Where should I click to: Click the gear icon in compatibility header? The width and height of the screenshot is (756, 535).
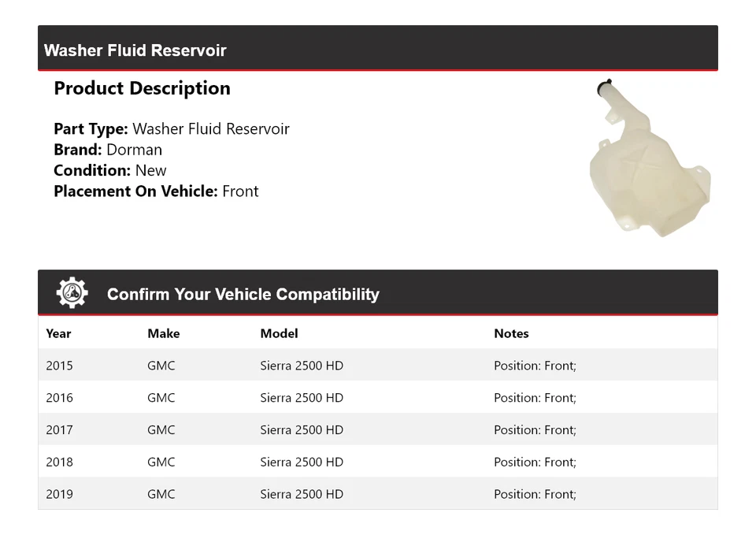(72, 293)
